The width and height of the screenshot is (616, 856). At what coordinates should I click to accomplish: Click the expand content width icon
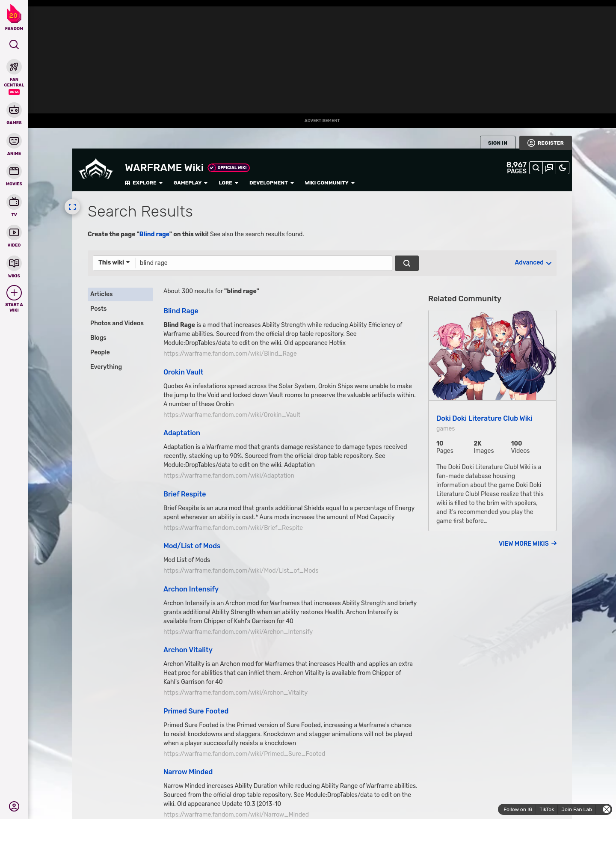[72, 207]
